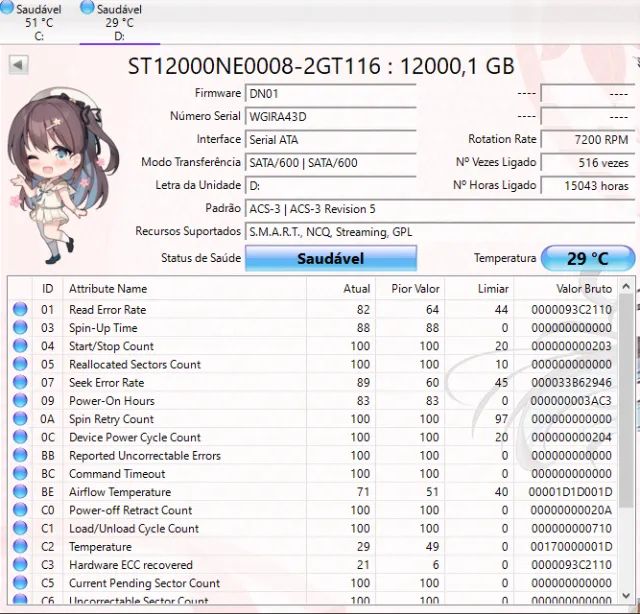Click the status icon for Power-On Hours
The image size is (640, 614).
pyautogui.click(x=20, y=400)
